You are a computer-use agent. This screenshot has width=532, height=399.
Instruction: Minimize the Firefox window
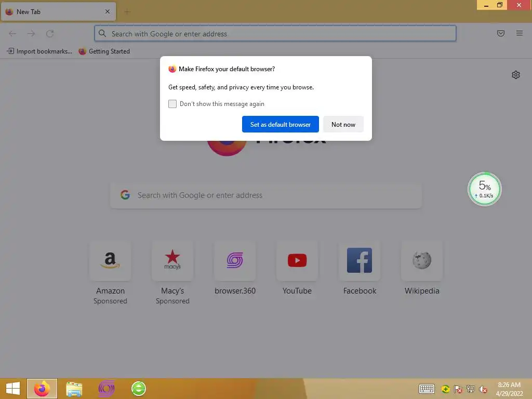coord(486,5)
